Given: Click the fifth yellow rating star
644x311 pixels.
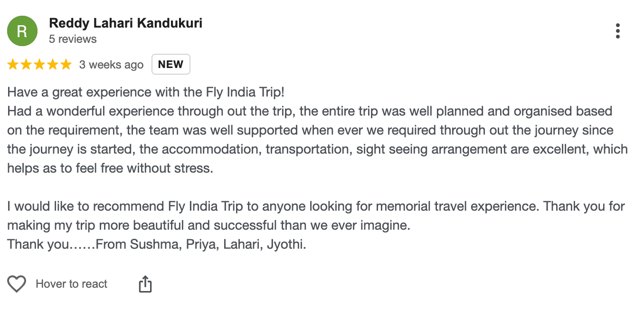Looking at the screenshot, I should [x=66, y=65].
